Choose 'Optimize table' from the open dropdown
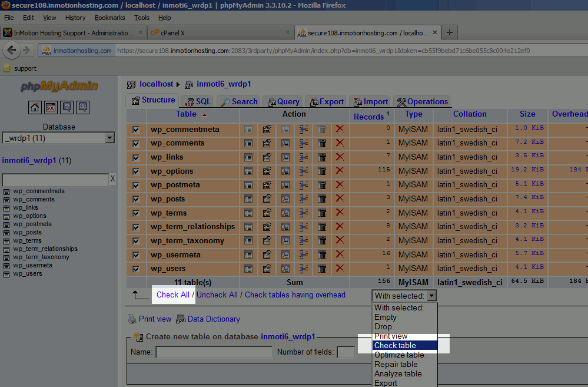588x387 pixels. click(399, 355)
